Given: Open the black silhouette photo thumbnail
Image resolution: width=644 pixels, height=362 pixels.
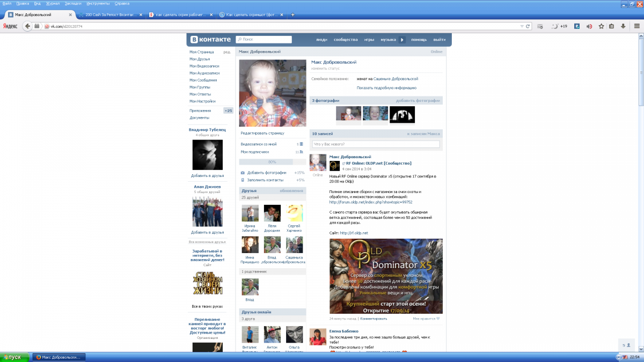Looking at the screenshot, I should click(402, 114).
